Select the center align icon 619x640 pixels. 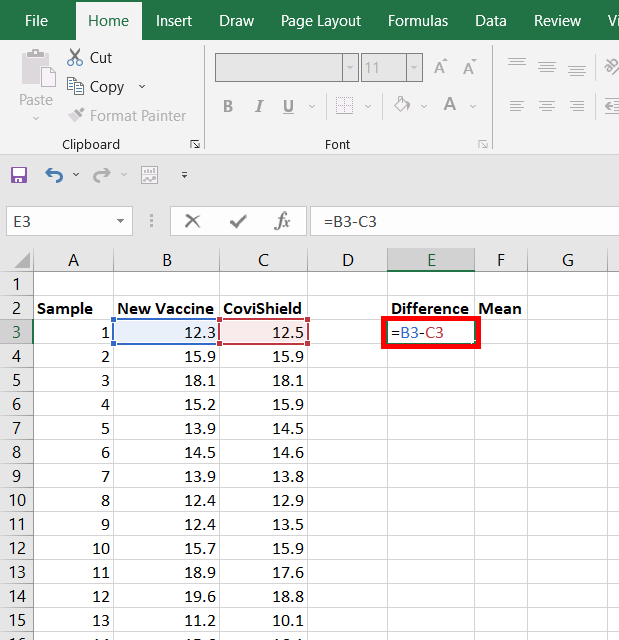pyautogui.click(x=546, y=105)
